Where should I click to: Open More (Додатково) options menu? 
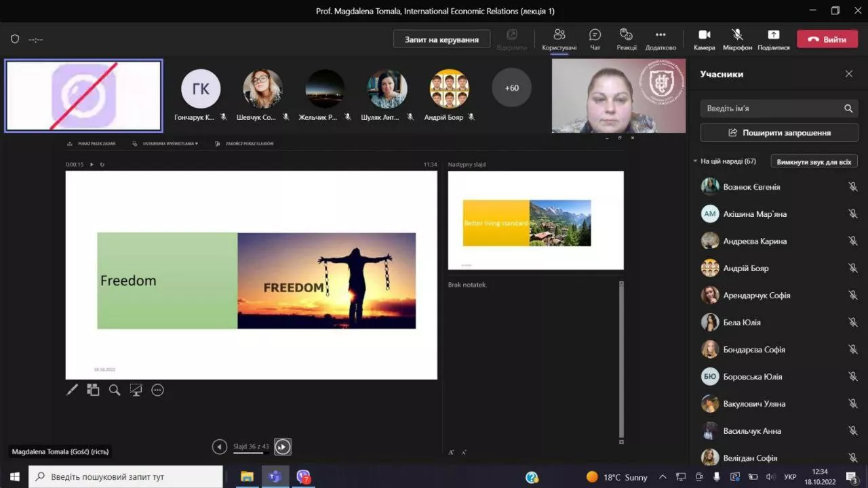(660, 39)
